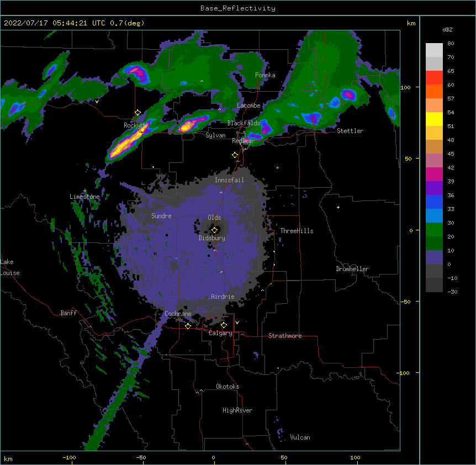The width and height of the screenshot is (476, 465).
Task: Click the Innisfail city label
Action: (229, 180)
